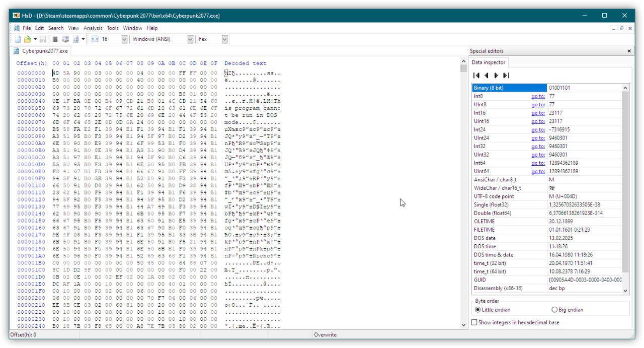Jump to first byte in Data inspector

[x=476, y=76]
